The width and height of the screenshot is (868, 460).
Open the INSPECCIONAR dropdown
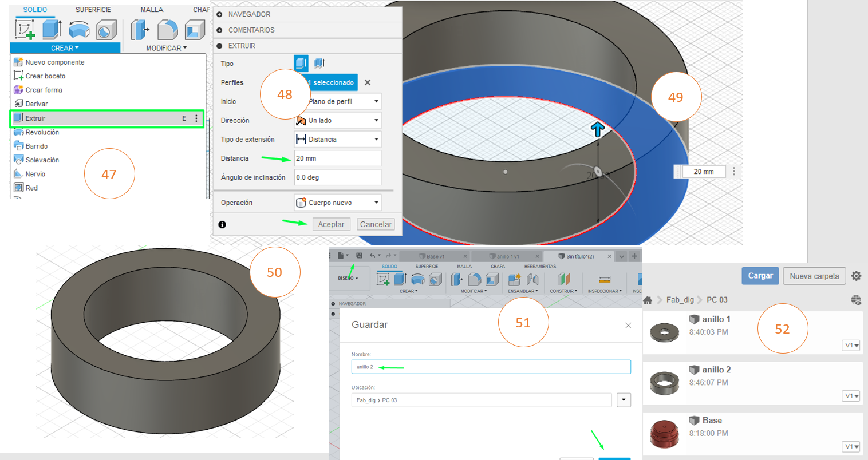point(605,291)
